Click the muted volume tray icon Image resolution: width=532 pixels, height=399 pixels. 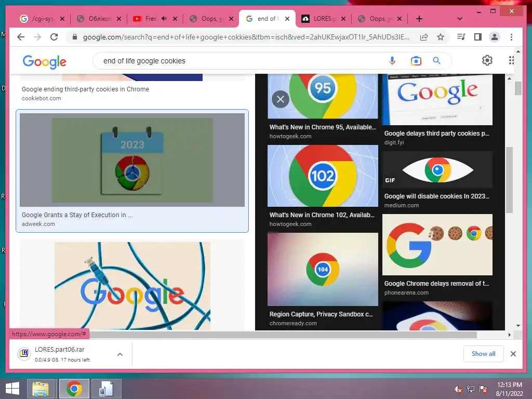pos(458,389)
